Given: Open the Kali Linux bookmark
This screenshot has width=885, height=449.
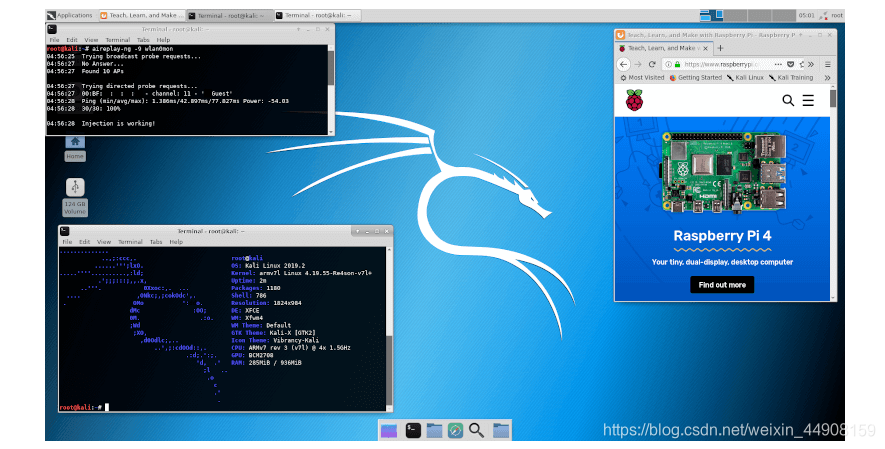Looking at the screenshot, I should [745, 78].
